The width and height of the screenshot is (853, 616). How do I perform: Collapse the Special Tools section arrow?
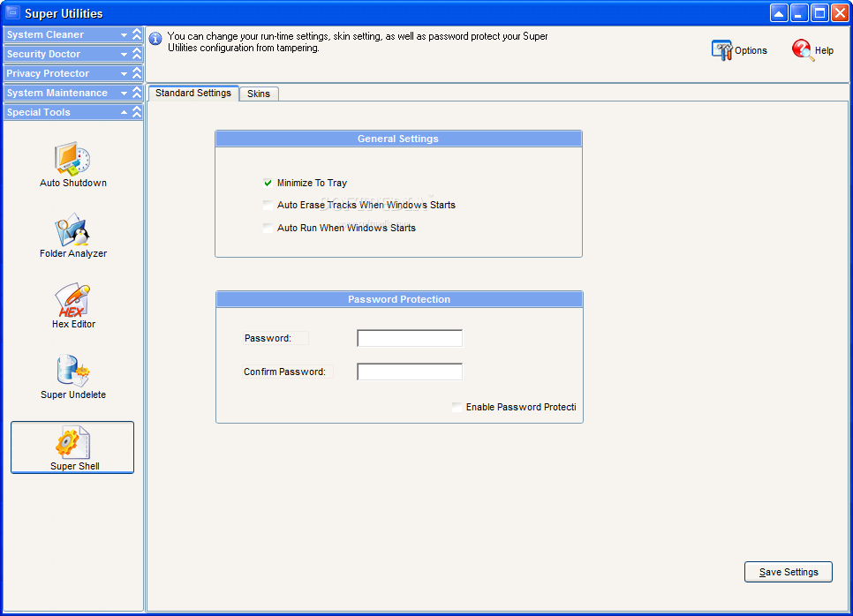click(x=124, y=113)
